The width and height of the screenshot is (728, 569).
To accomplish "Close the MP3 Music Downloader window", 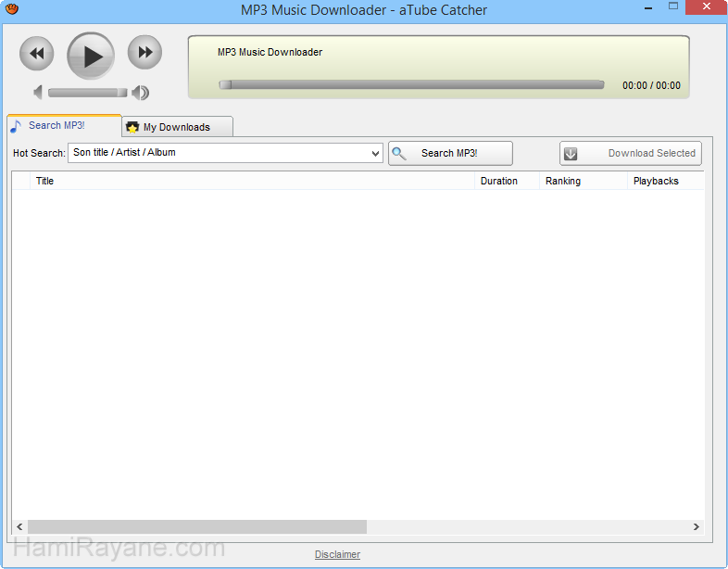I will tap(706, 7).
